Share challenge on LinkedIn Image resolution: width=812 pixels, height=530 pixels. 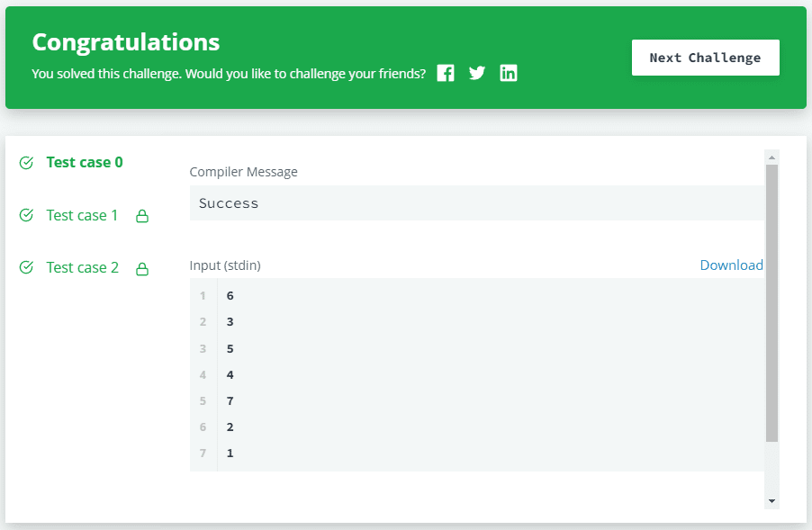pos(509,74)
